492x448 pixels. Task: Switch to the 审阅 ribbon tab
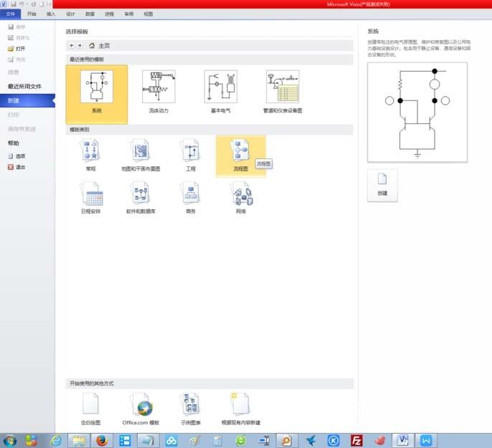coord(128,14)
